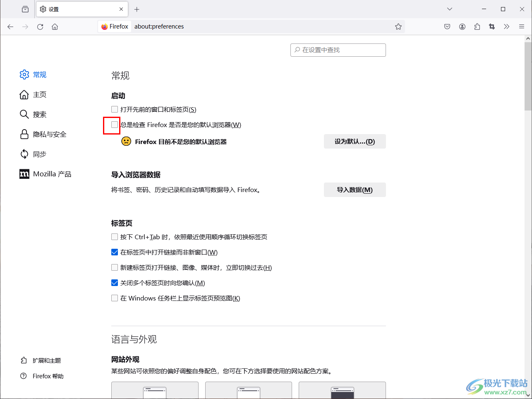
Task: Open the application hamburger menu
Action: 522,26
